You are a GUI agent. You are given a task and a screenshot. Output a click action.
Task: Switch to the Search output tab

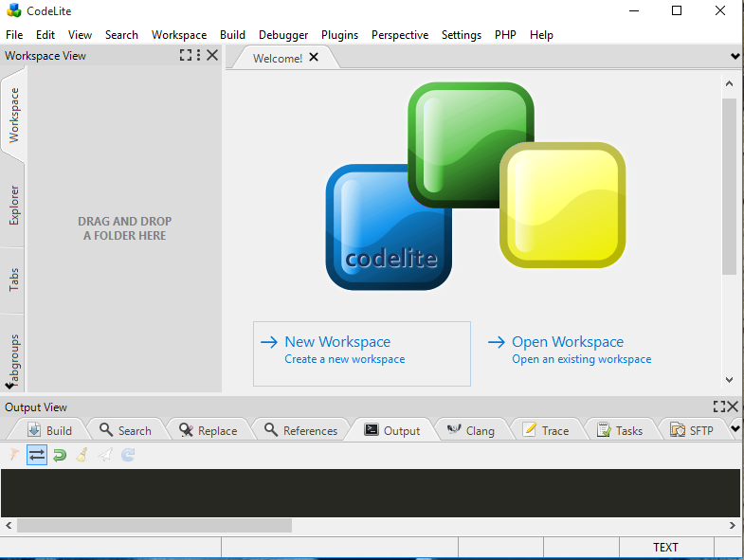click(126, 430)
